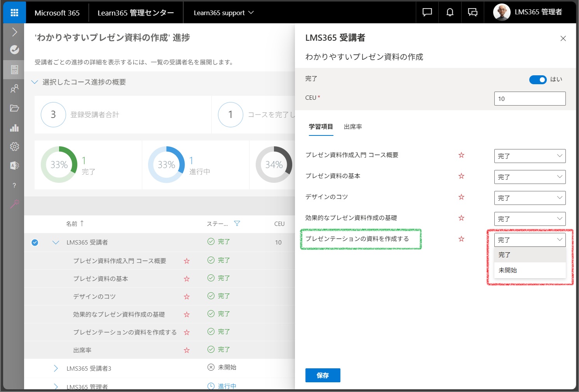Viewport: 579px width, 392px height.
Task: Collapse the 選択したコース進捗の概要 section
Action: point(35,82)
